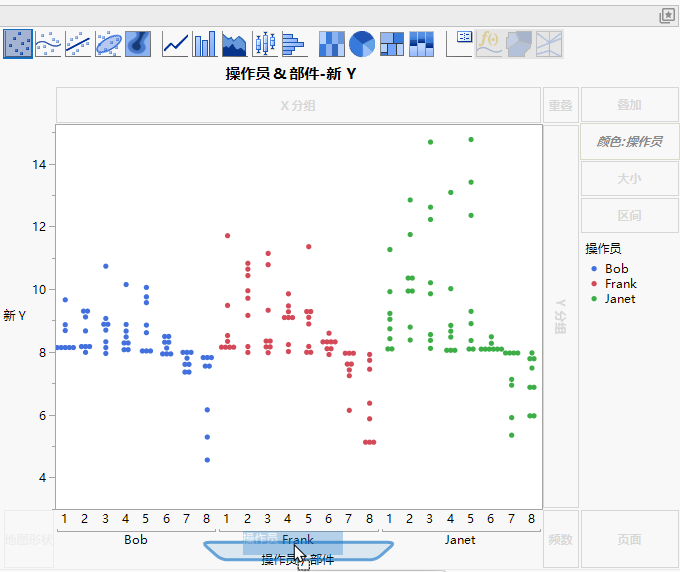Viewport: 680px width, 572px height.
Task: Click the Bob legend label
Action: click(617, 269)
